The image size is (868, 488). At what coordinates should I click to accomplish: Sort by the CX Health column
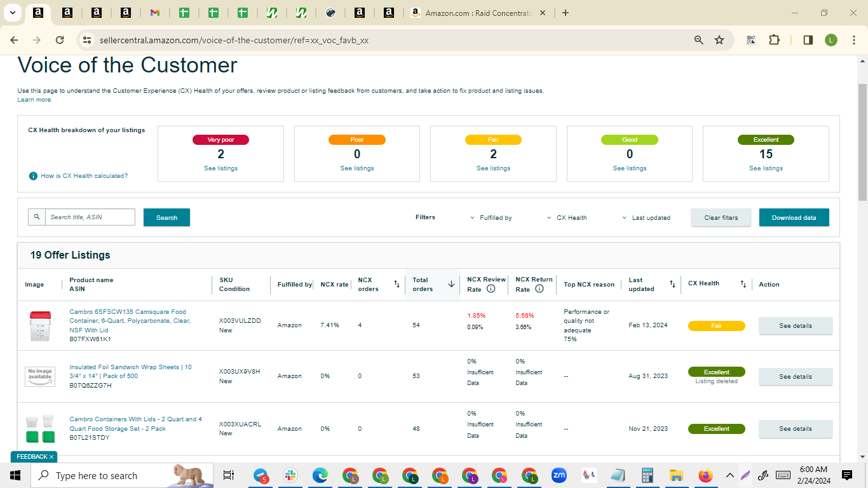[743, 284]
